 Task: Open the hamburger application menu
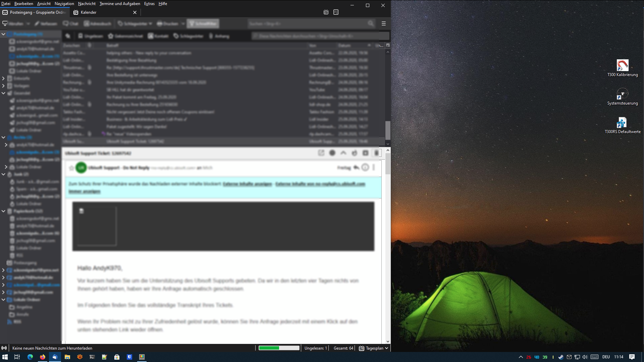pyautogui.click(x=384, y=24)
